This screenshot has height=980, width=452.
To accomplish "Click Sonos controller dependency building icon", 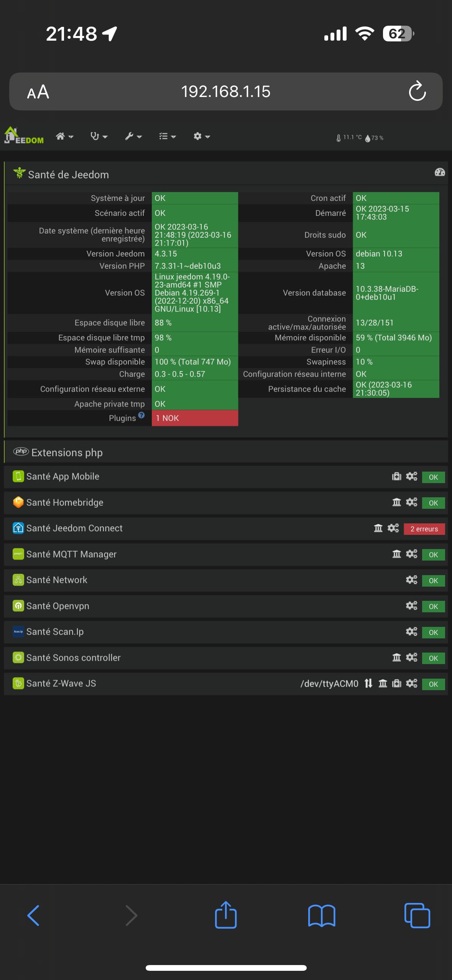I will coord(396,658).
